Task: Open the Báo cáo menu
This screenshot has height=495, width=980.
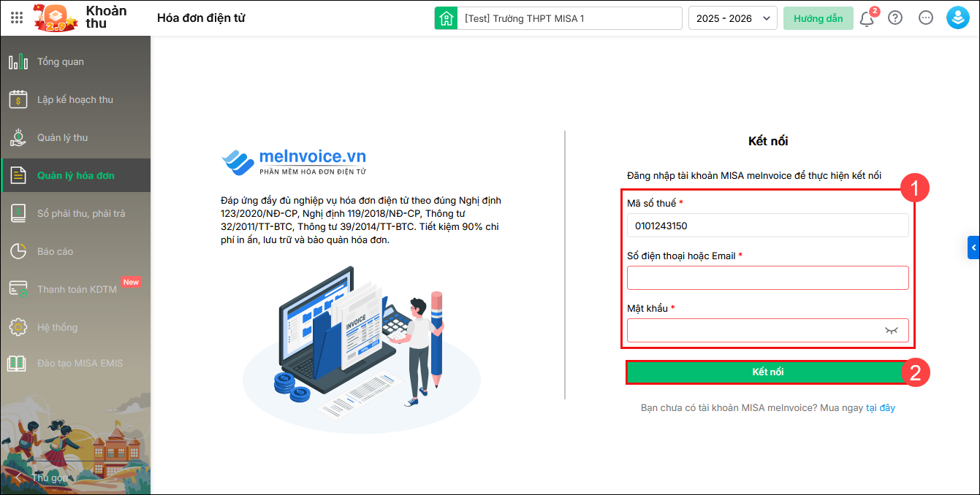Action: point(75,252)
